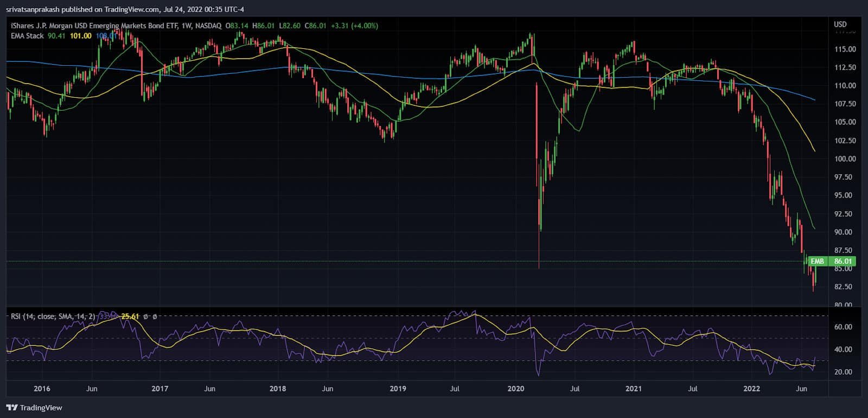
Task: Click the EMA Stack indicator label
Action: pos(27,36)
